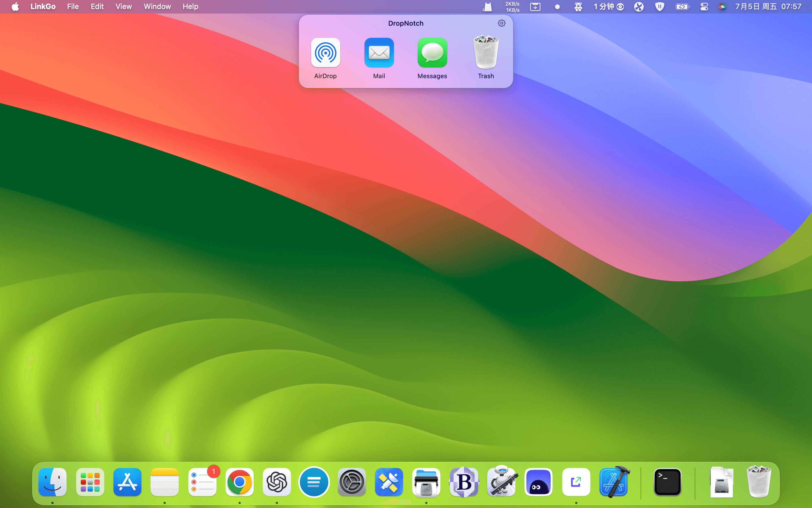
Task: Open the battery charging status menu
Action: pos(682,7)
